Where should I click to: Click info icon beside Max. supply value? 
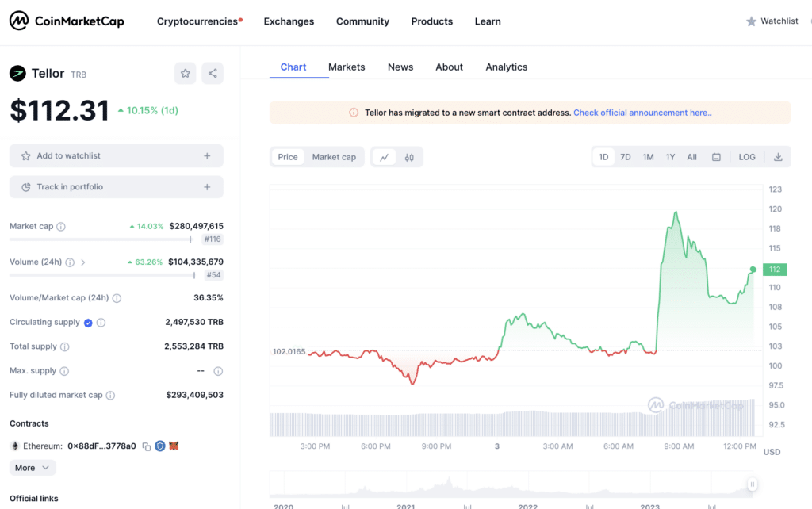[219, 371]
